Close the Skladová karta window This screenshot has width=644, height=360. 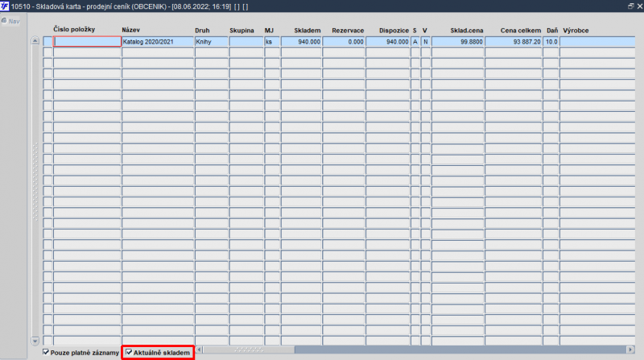(640, 6)
